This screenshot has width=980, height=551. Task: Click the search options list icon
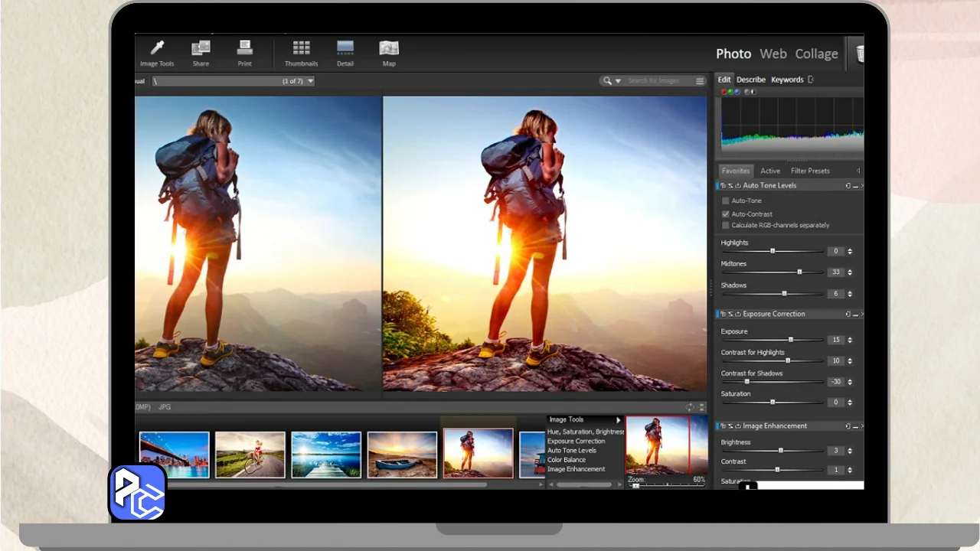[x=700, y=81]
